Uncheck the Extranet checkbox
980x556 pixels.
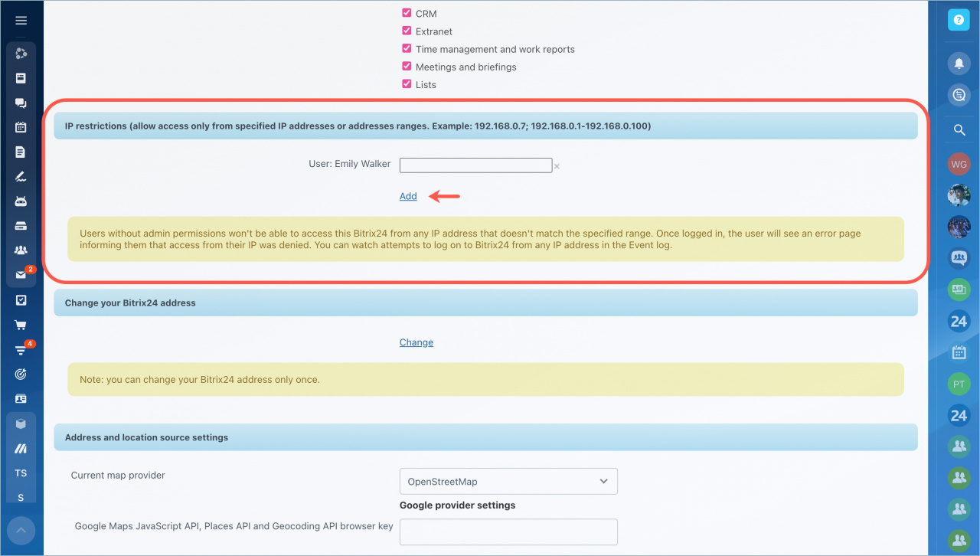tap(407, 31)
